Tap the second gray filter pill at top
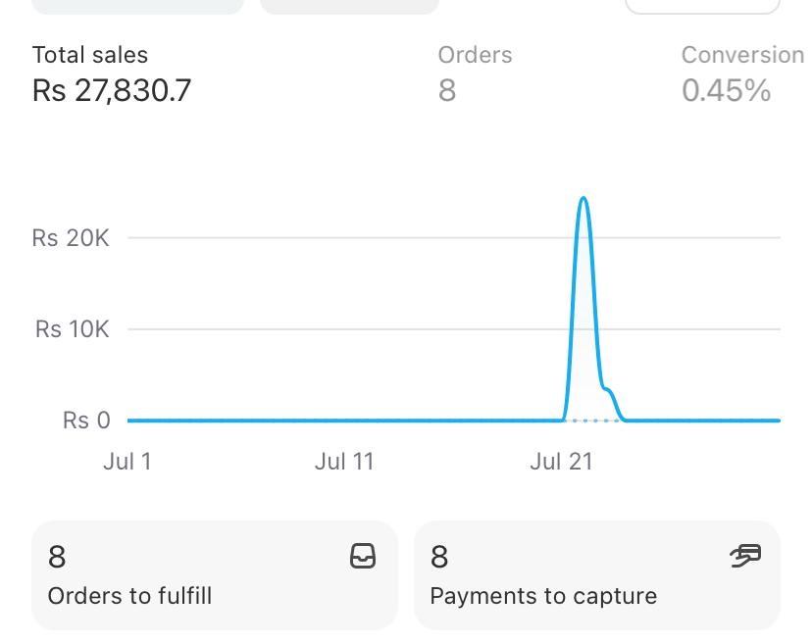This screenshot has width=812, height=644. pos(349,5)
